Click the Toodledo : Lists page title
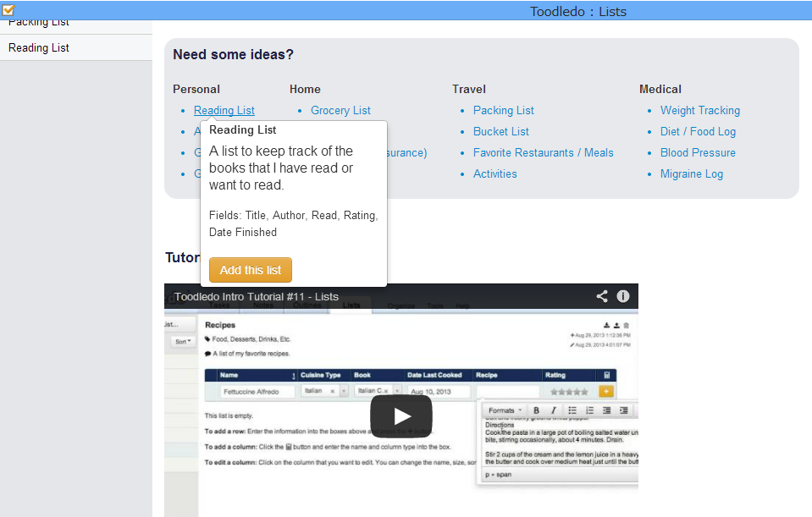 578,11
